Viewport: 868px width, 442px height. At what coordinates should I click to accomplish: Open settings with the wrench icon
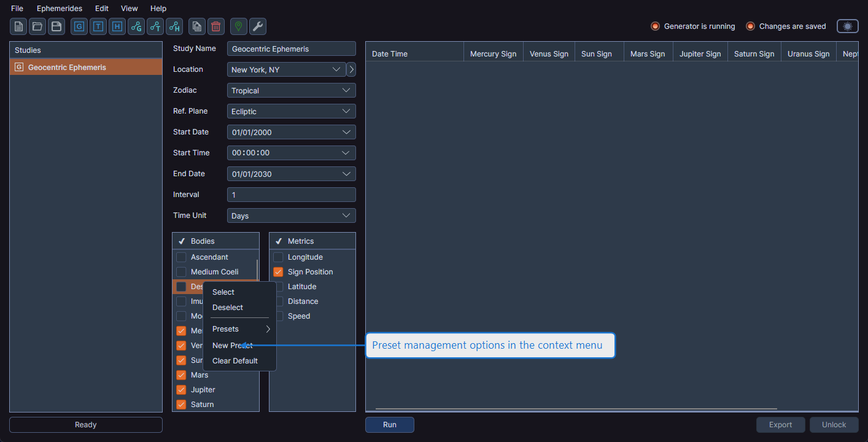[257, 26]
